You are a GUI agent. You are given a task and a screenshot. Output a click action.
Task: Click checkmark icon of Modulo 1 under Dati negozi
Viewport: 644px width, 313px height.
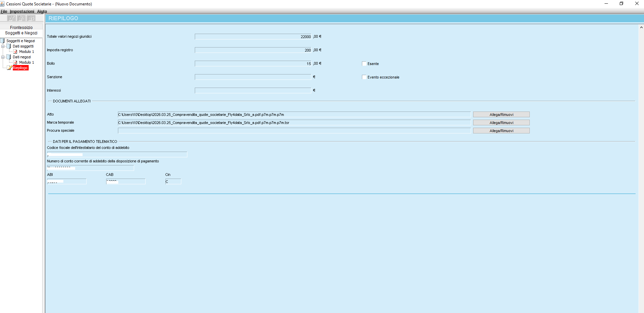15,62
